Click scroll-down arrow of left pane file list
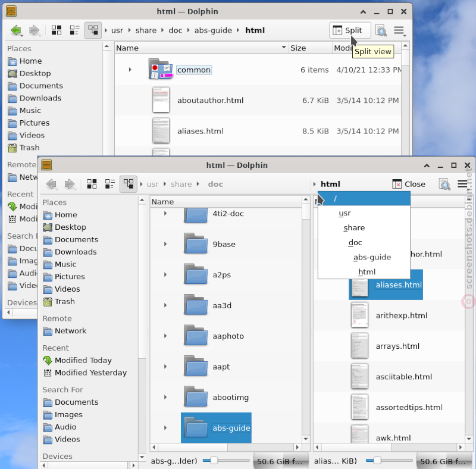The image size is (476, 469). point(306,439)
